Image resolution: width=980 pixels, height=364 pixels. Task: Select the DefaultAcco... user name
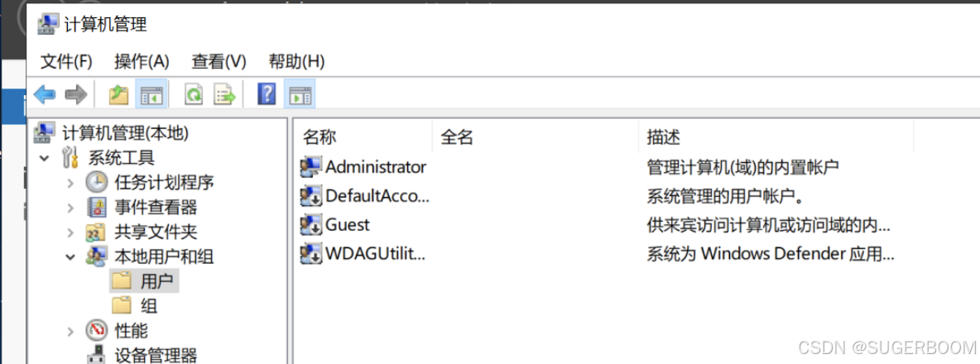coord(377,196)
